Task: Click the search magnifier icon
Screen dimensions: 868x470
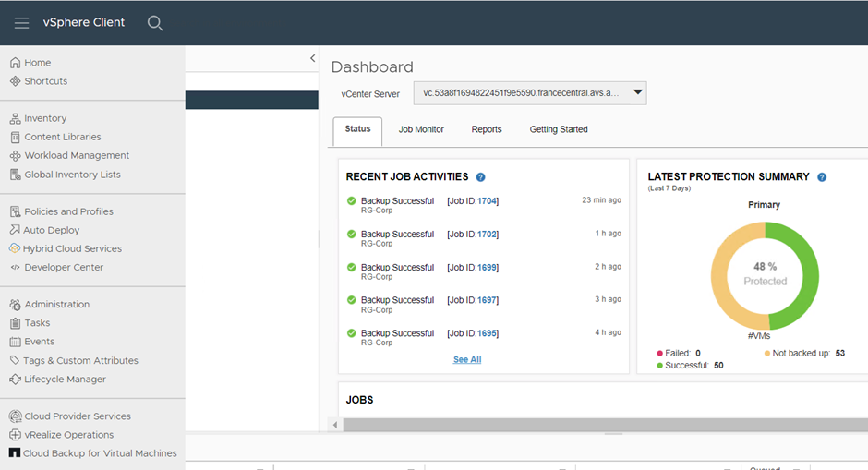Action: click(155, 23)
